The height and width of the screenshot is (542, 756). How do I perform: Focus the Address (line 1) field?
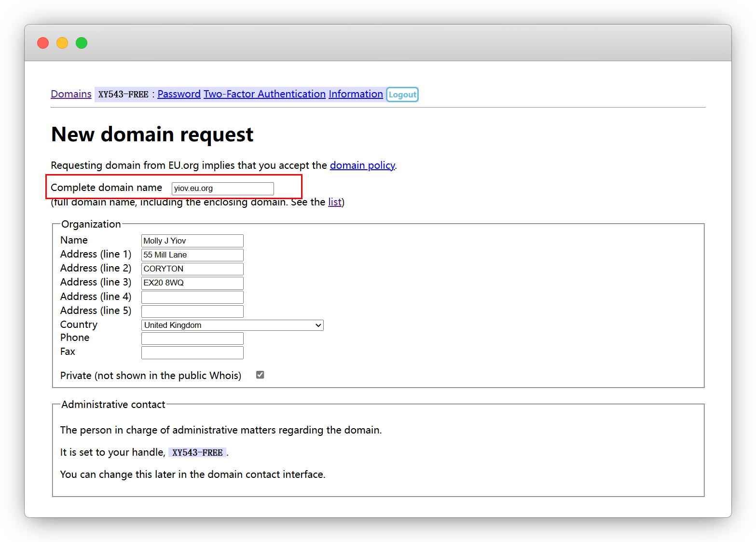tap(192, 255)
